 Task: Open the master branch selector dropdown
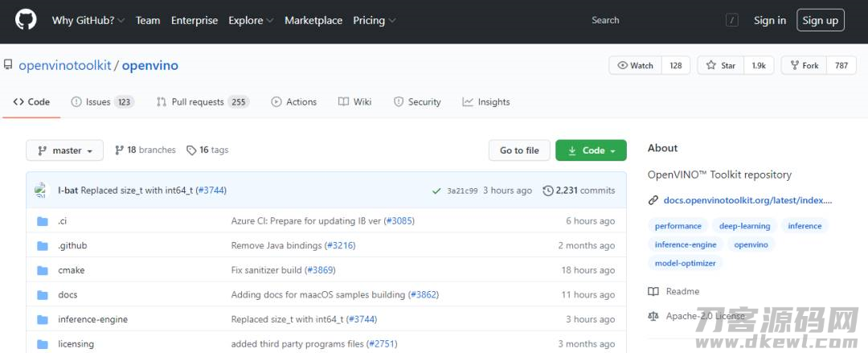[x=65, y=150]
